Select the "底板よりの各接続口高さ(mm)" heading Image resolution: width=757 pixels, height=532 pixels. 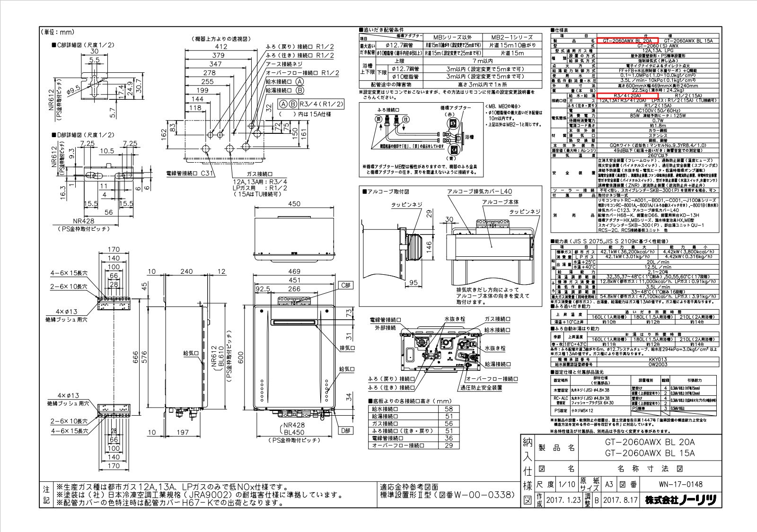[x=410, y=401]
